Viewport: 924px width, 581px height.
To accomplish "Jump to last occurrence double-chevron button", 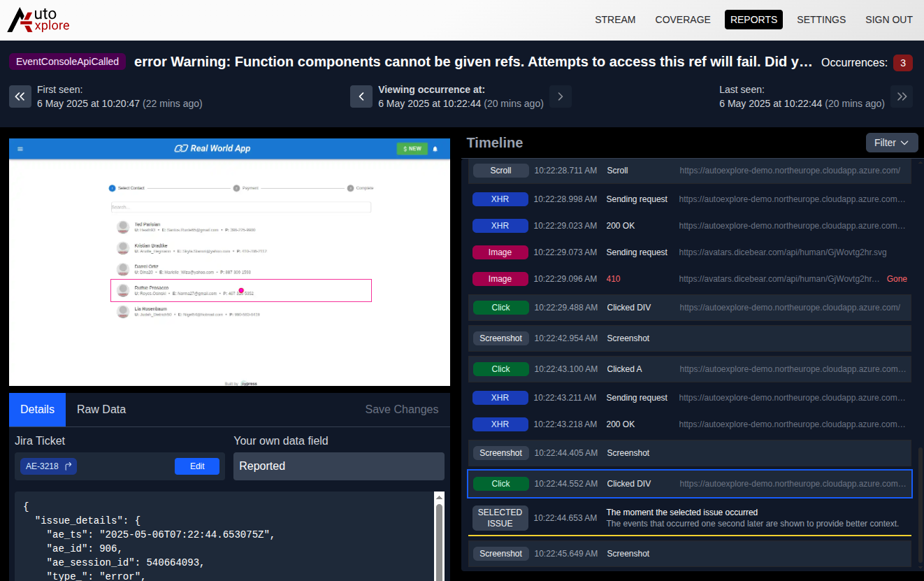I will (x=902, y=96).
